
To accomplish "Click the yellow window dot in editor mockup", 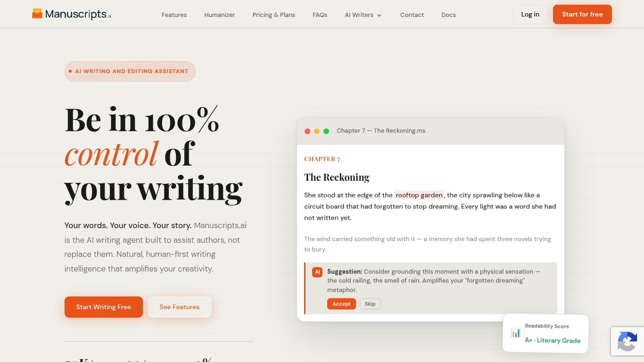I will pyautogui.click(x=317, y=131).
